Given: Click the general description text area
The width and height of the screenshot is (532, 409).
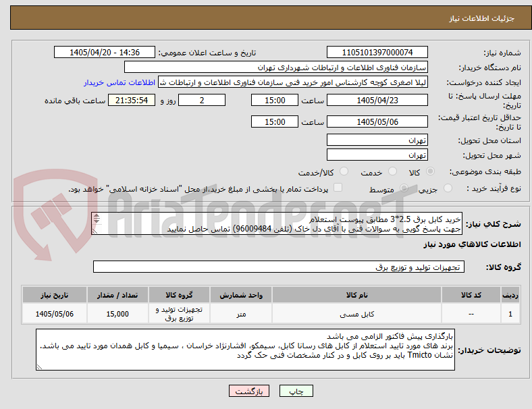Looking at the screenshot, I should click(x=277, y=224).
